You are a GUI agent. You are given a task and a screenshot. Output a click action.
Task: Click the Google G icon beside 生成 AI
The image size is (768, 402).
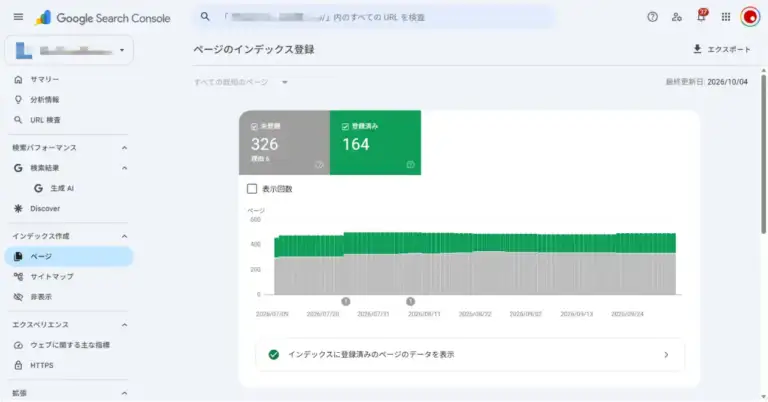pos(38,188)
